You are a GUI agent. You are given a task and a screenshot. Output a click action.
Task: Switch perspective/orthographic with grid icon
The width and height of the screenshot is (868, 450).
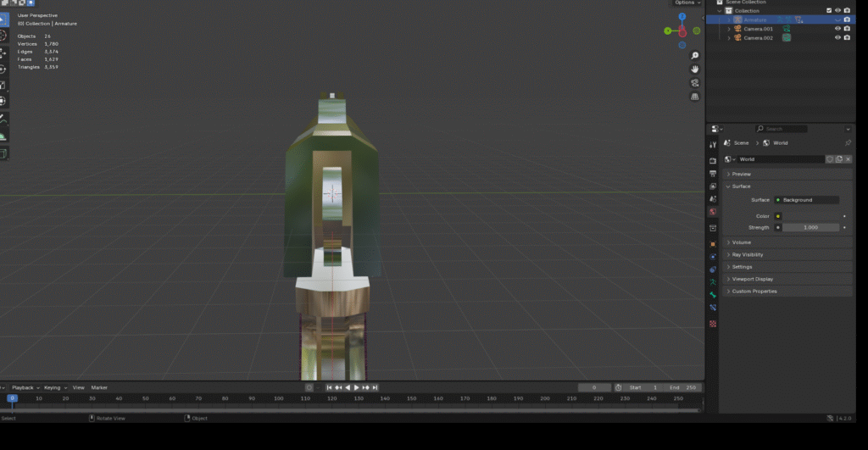point(695,97)
